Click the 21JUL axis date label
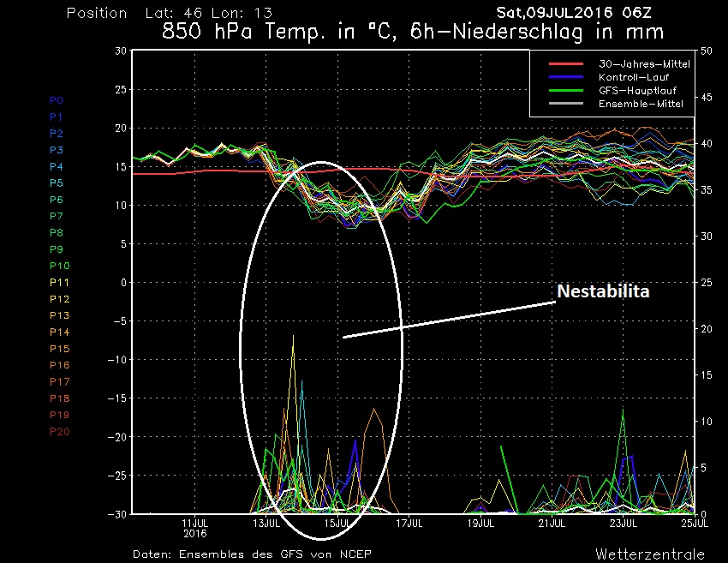Image resolution: width=728 pixels, height=563 pixels. 552,524
